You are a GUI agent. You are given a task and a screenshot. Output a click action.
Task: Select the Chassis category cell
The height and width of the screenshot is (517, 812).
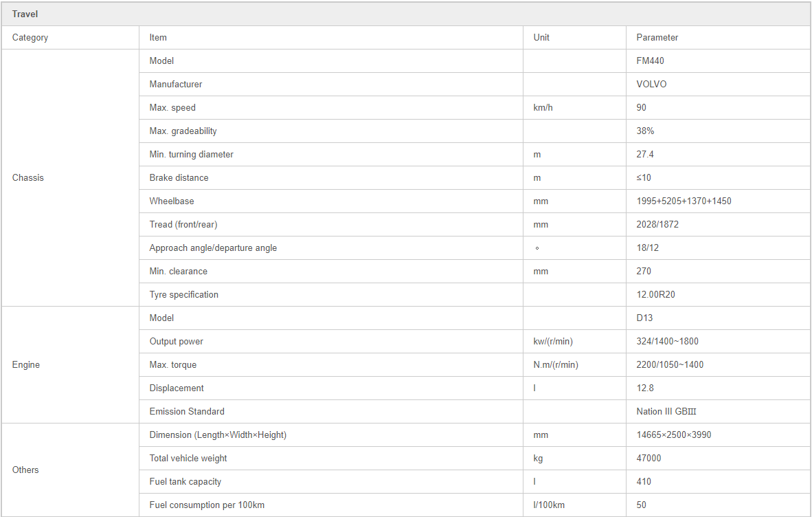tap(71, 177)
